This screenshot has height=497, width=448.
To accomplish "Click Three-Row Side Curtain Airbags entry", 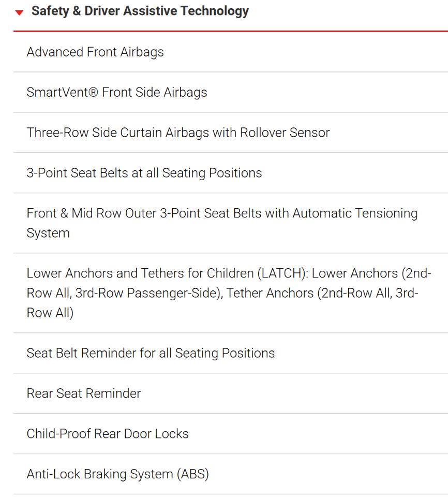I will pyautogui.click(x=231, y=133).
